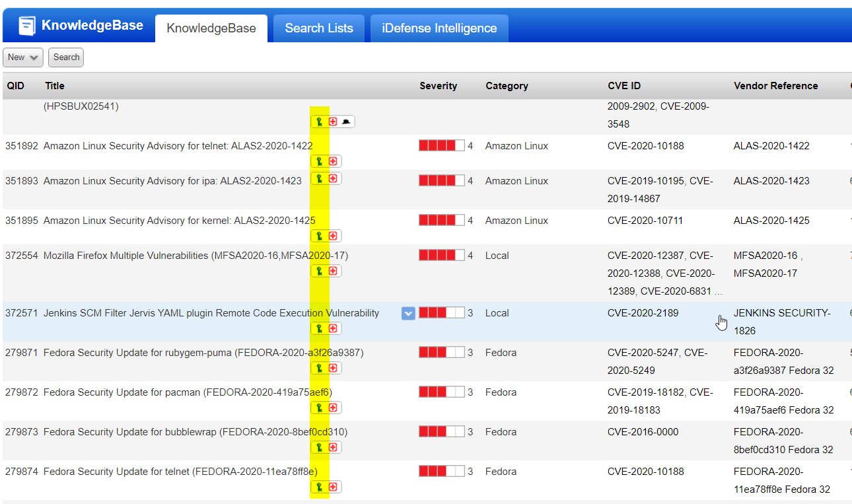Click the patch icon for rubygem-puma Fedora update

point(334,368)
